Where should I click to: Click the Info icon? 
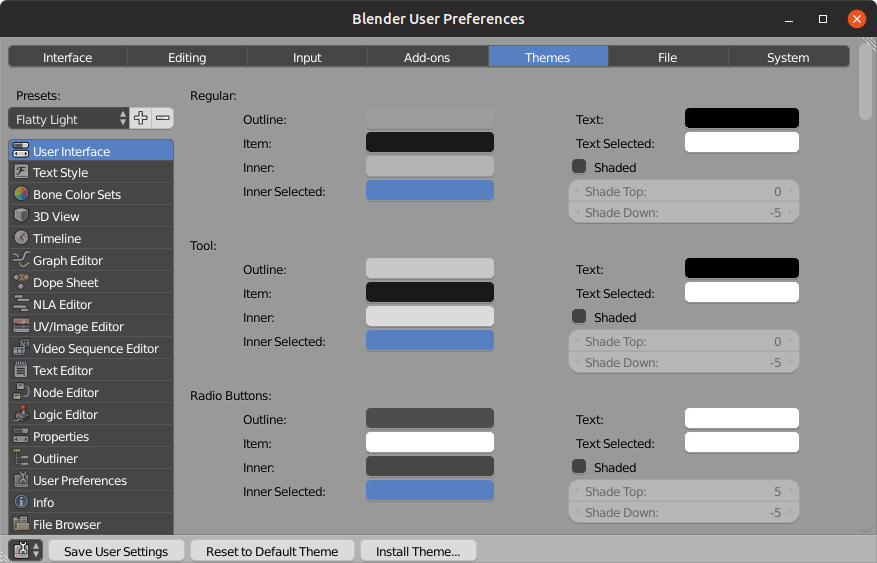point(21,502)
